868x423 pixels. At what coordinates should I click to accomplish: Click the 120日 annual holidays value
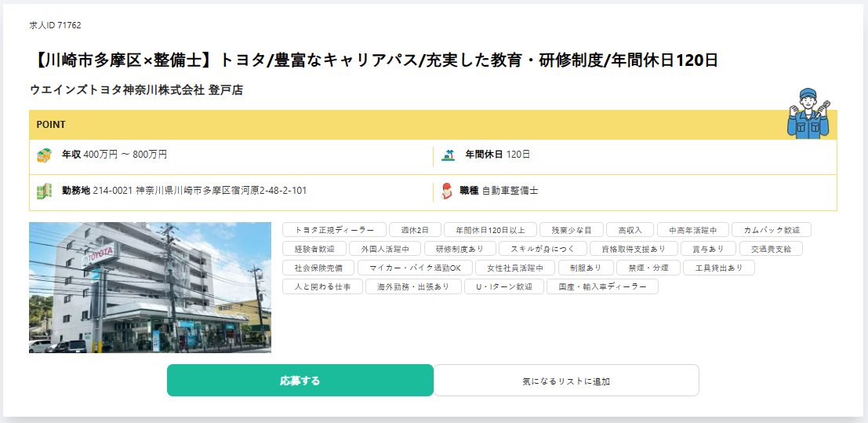518,155
